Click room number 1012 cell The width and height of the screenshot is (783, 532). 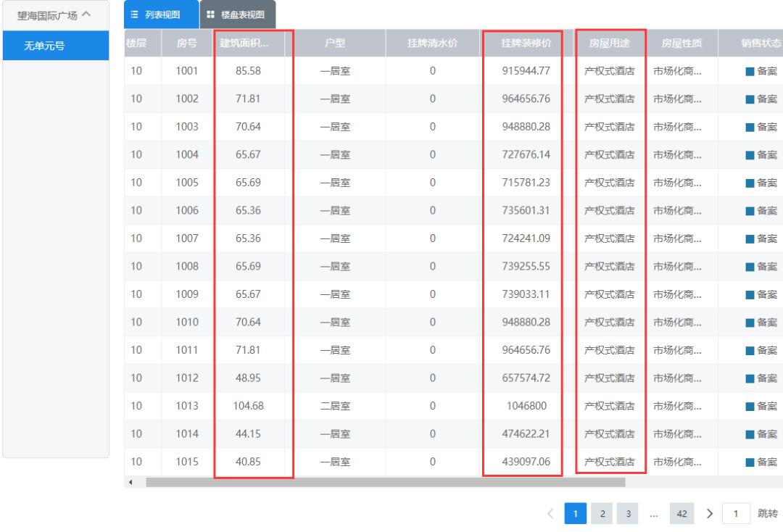click(187, 378)
